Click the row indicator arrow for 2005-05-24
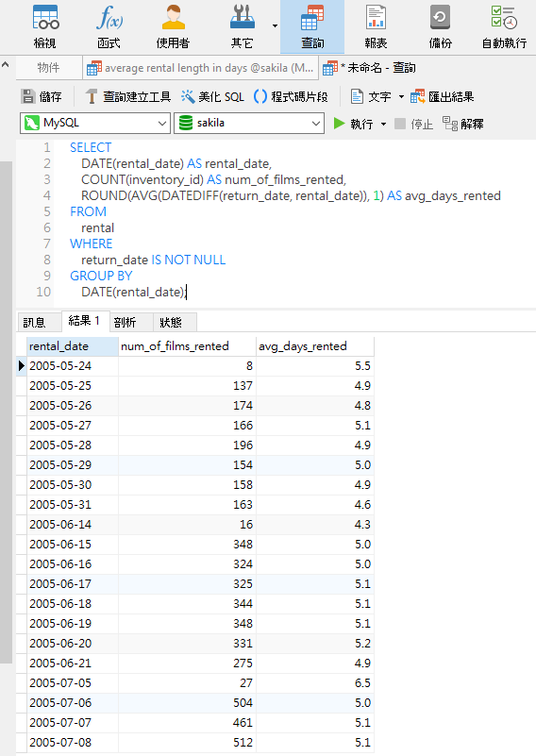This screenshot has height=756, width=536. click(21, 366)
